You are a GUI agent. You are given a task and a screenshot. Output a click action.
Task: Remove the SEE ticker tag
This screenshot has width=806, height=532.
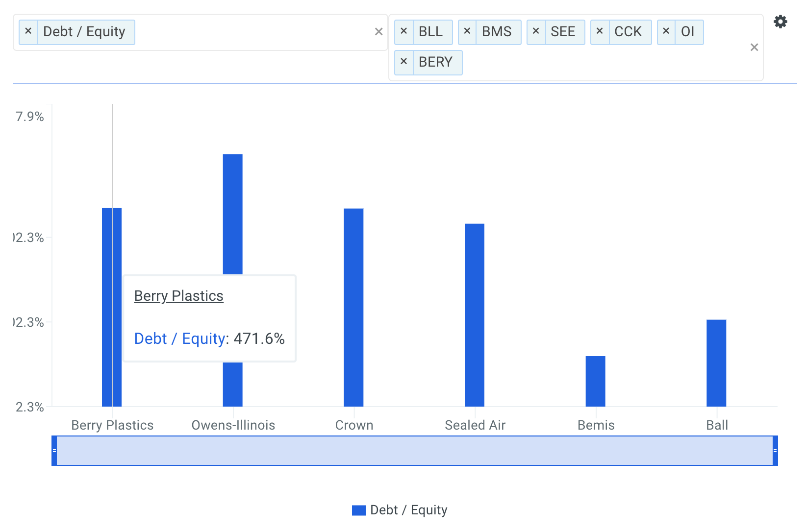tap(536, 31)
